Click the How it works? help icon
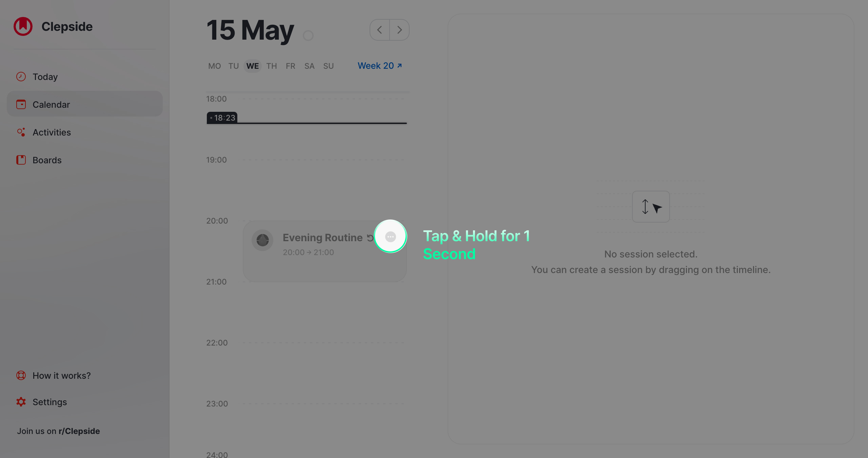This screenshot has height=458, width=868. click(x=22, y=375)
